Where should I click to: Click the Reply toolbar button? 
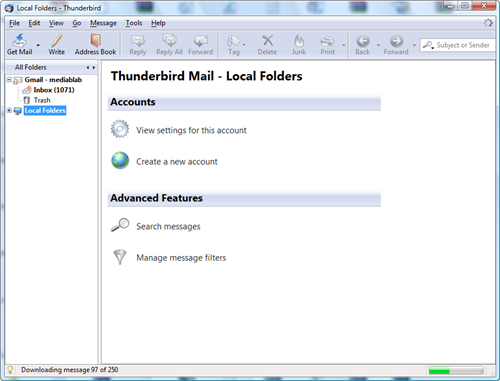click(138, 45)
